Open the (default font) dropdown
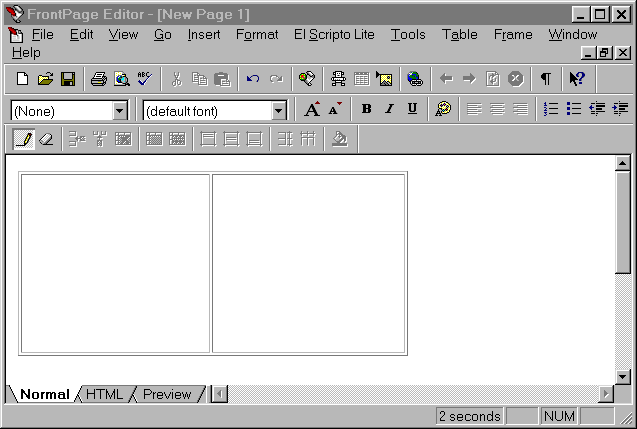637x429 pixels. pyautogui.click(x=279, y=110)
